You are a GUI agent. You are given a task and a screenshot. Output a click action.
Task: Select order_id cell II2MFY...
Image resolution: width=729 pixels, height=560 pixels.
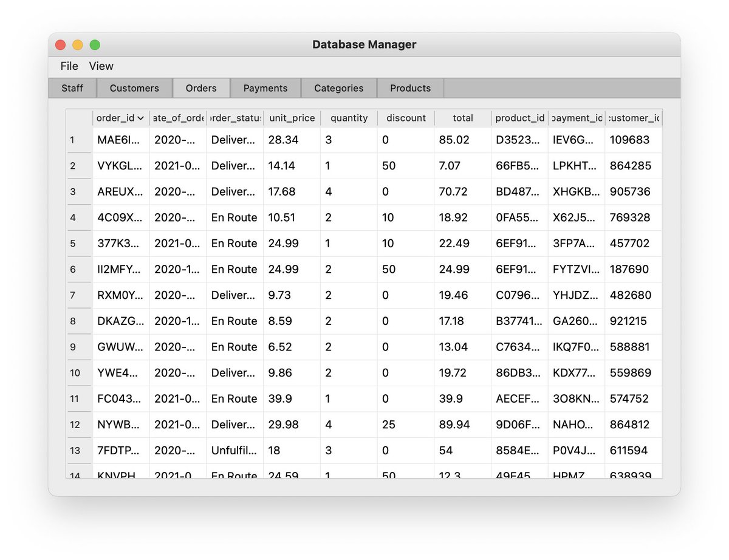click(x=121, y=269)
